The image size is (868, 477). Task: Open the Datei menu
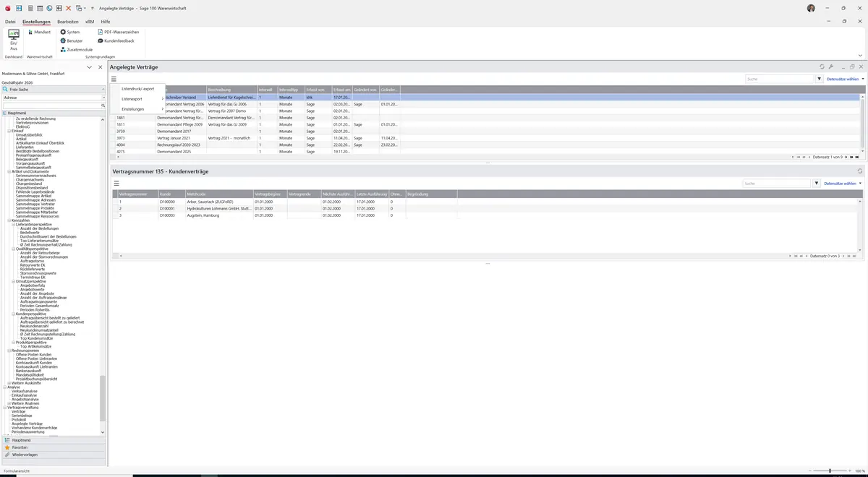click(x=10, y=22)
